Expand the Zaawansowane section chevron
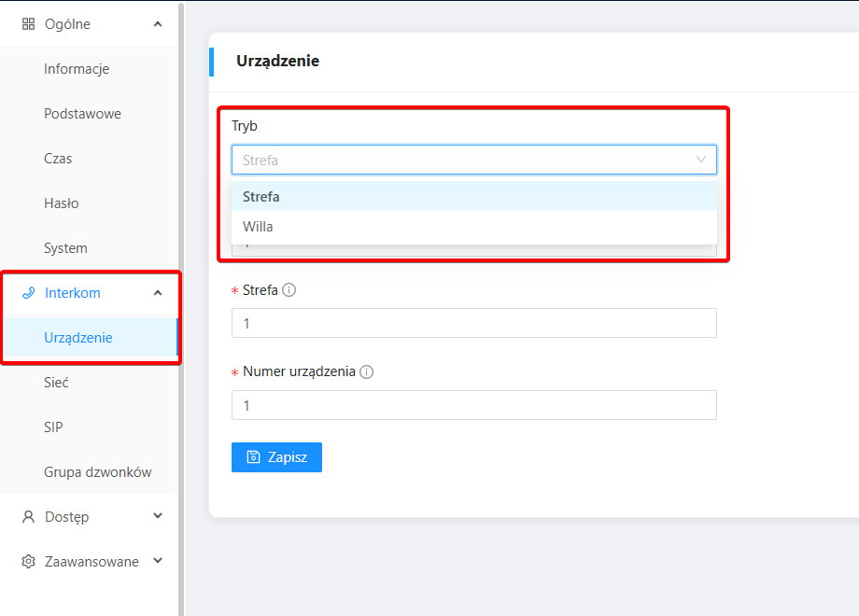This screenshot has height=616, width=859. pos(158,561)
